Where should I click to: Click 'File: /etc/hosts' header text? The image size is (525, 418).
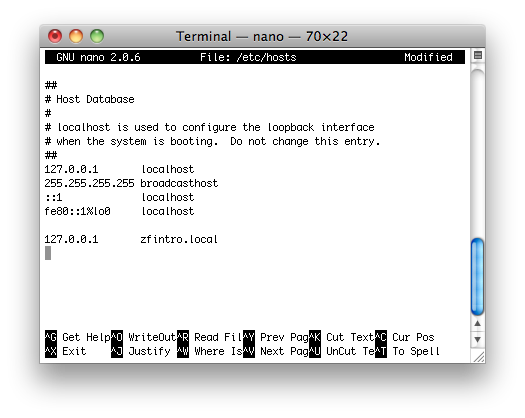point(248,57)
